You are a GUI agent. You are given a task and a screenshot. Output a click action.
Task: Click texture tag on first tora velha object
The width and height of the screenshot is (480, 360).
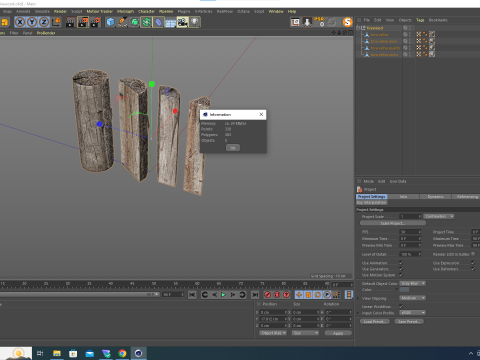(419, 34)
